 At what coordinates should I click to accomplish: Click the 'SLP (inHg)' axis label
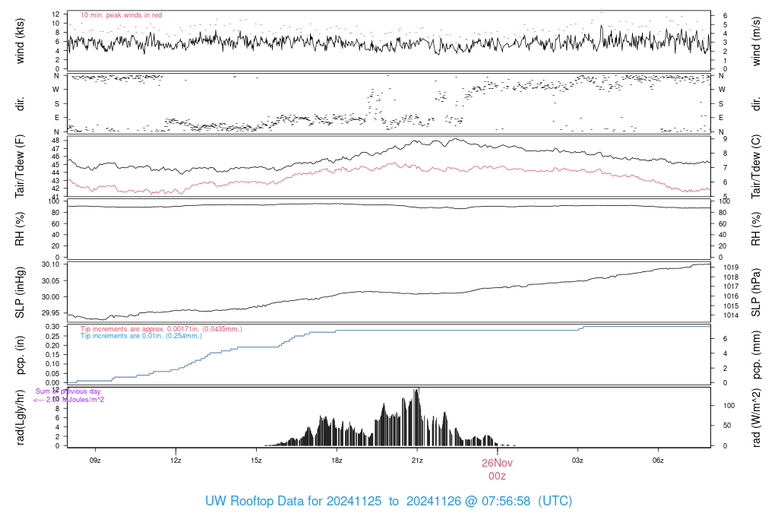(x=20, y=293)
